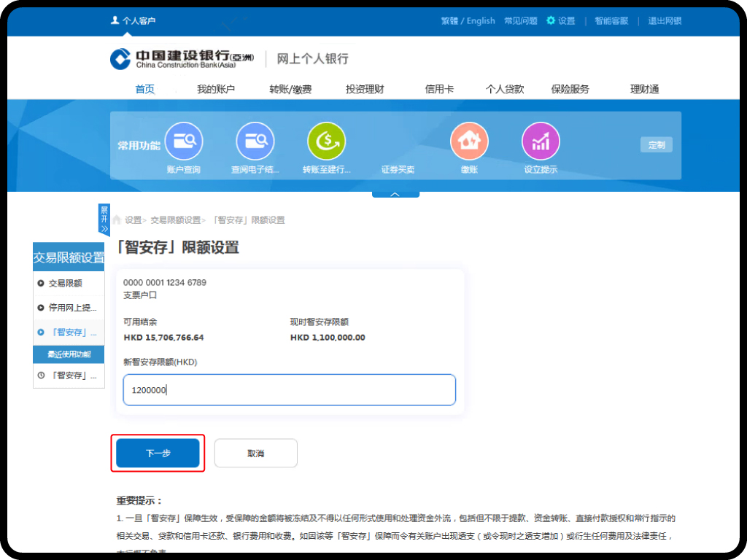This screenshot has width=747, height=560.
Task: Click the green 转账至建行 transfer icon
Action: point(326,141)
